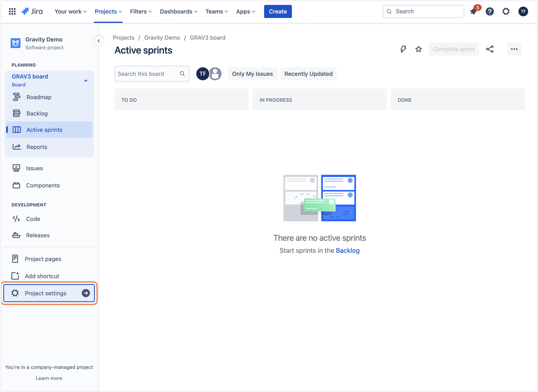This screenshot has height=392, width=538.
Task: Open global settings gear in header
Action: [506, 12]
